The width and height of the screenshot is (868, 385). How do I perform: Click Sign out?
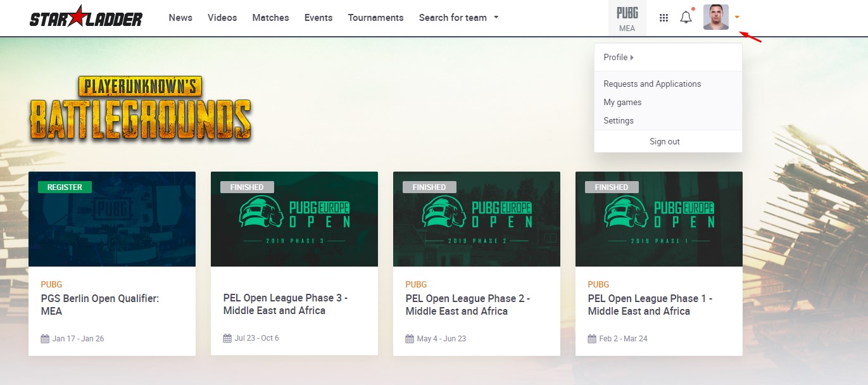pos(665,141)
